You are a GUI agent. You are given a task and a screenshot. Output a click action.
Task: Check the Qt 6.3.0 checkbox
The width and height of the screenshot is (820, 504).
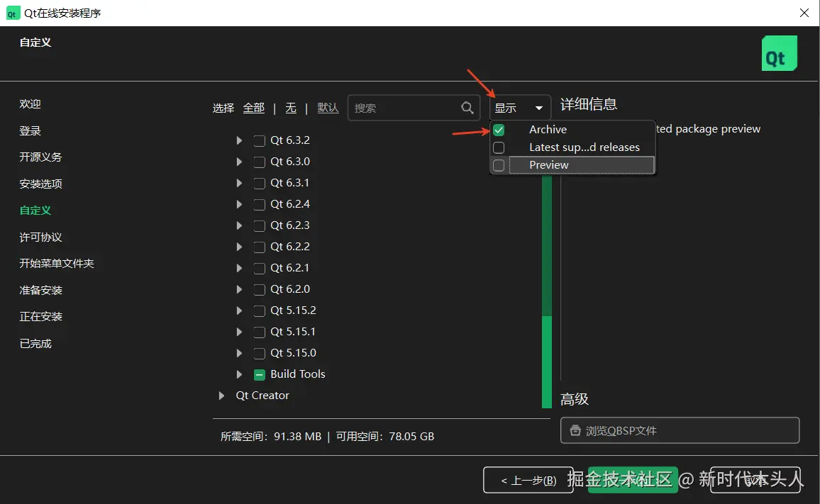260,162
